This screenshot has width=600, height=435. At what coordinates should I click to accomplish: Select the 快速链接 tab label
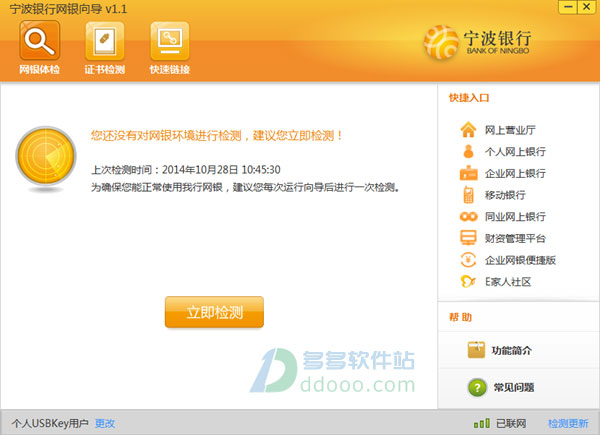170,69
